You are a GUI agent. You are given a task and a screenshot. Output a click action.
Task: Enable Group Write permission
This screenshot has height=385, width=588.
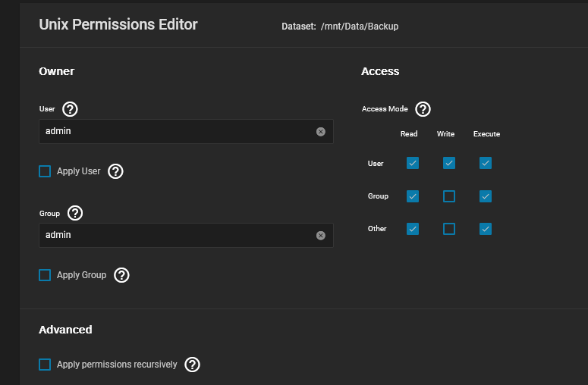point(449,196)
